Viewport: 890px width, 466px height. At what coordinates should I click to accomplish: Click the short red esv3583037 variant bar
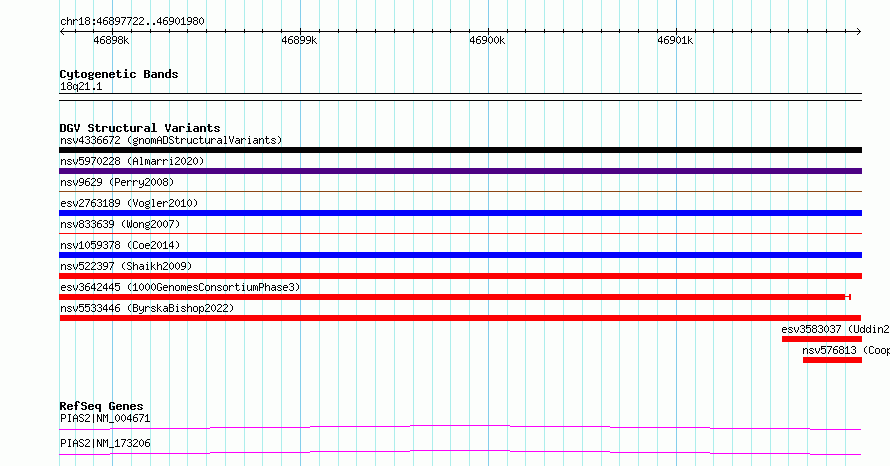click(822, 339)
